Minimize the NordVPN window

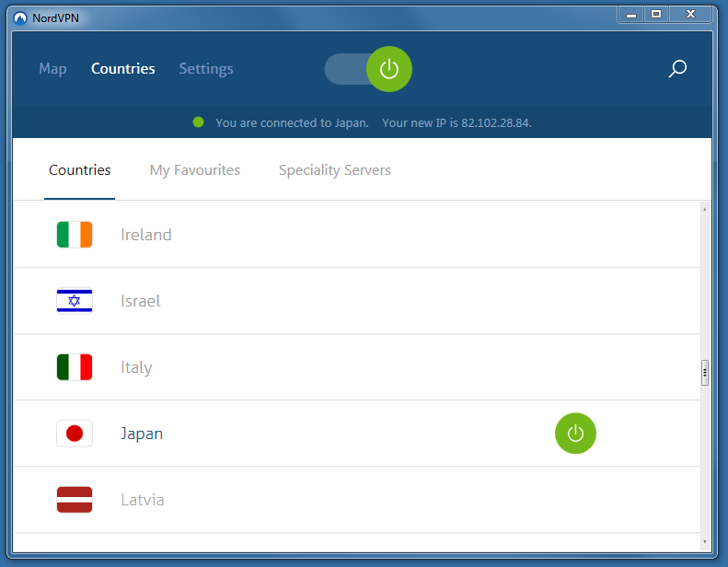631,15
